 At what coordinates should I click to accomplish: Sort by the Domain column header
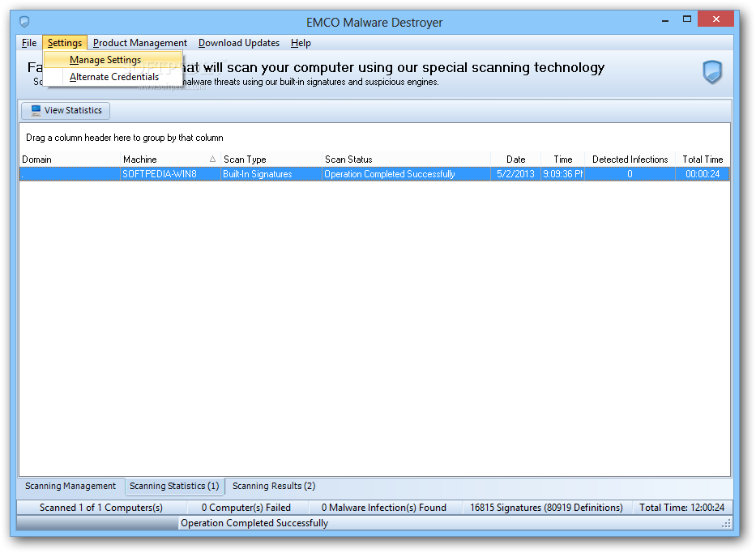coord(70,160)
